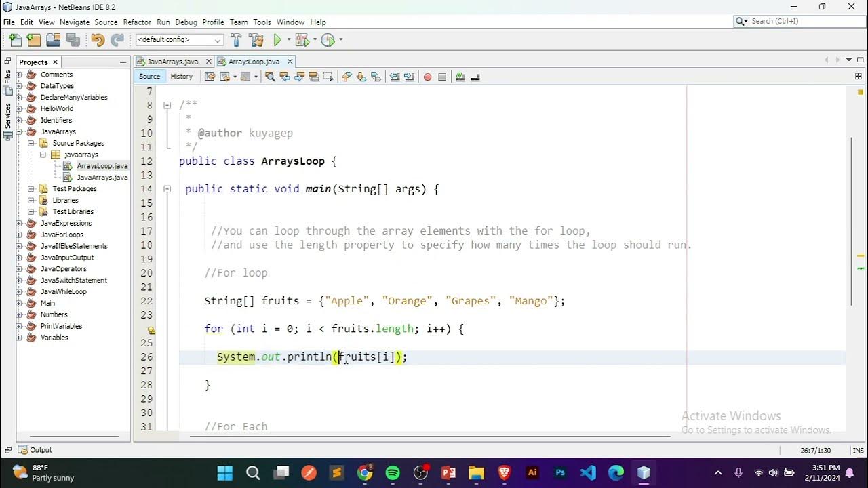The image size is (868, 488).
Task: Open Spotify from the taskbar
Action: click(393, 472)
